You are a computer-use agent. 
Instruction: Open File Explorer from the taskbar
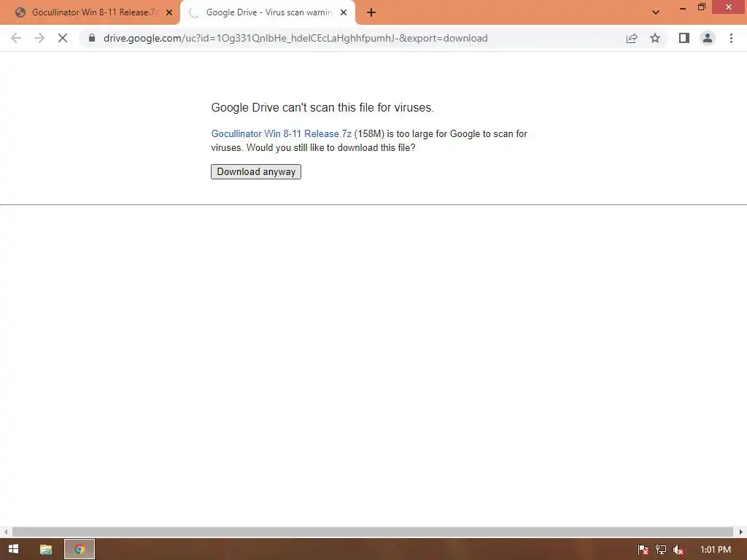pyautogui.click(x=46, y=550)
